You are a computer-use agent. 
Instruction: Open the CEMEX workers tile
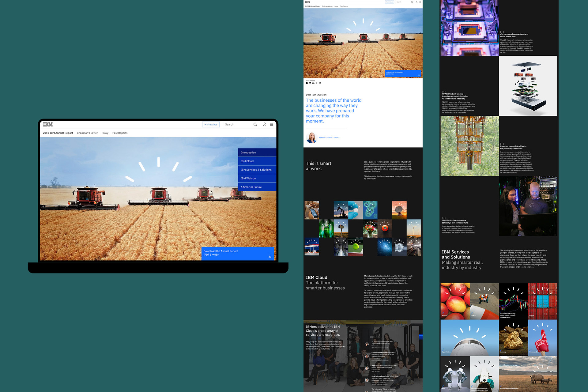pos(484,301)
